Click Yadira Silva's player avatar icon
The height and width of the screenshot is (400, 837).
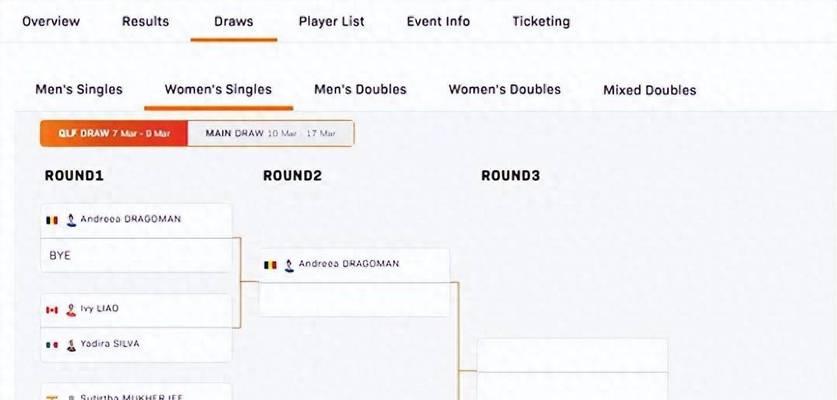pos(71,345)
